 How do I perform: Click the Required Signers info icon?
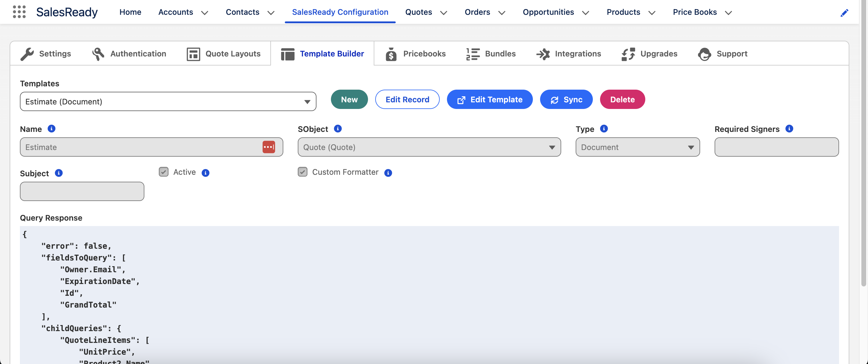coord(789,129)
